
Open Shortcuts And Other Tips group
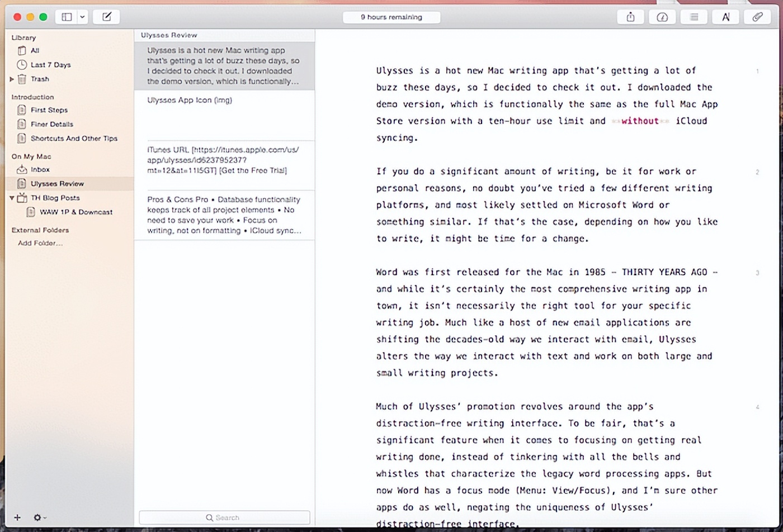point(74,139)
